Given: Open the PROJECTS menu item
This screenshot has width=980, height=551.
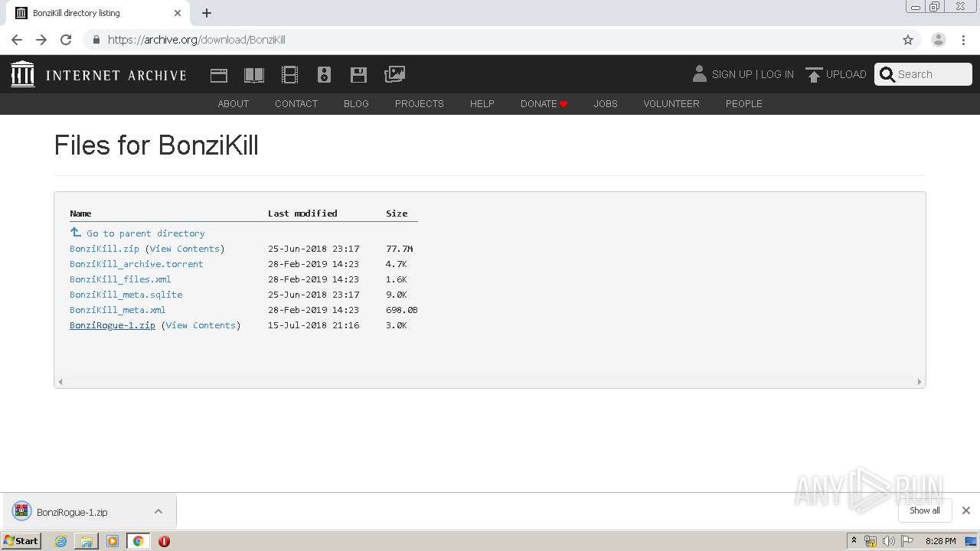Looking at the screenshot, I should pos(420,103).
